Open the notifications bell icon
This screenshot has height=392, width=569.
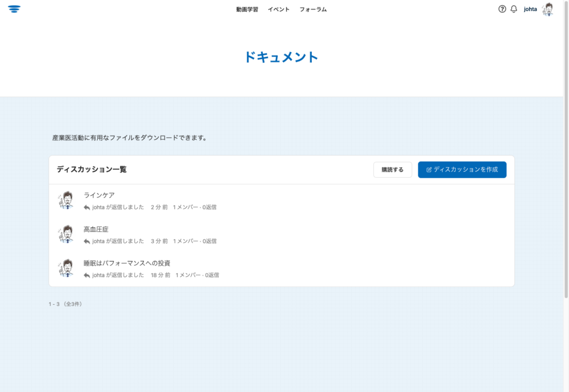[x=513, y=9]
